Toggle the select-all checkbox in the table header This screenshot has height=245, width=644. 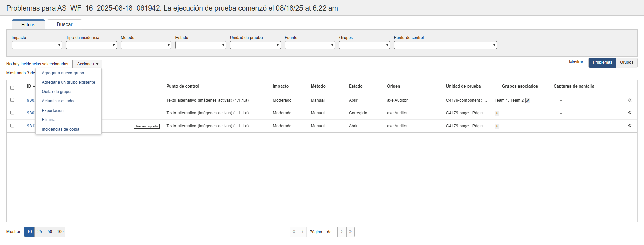point(12,88)
